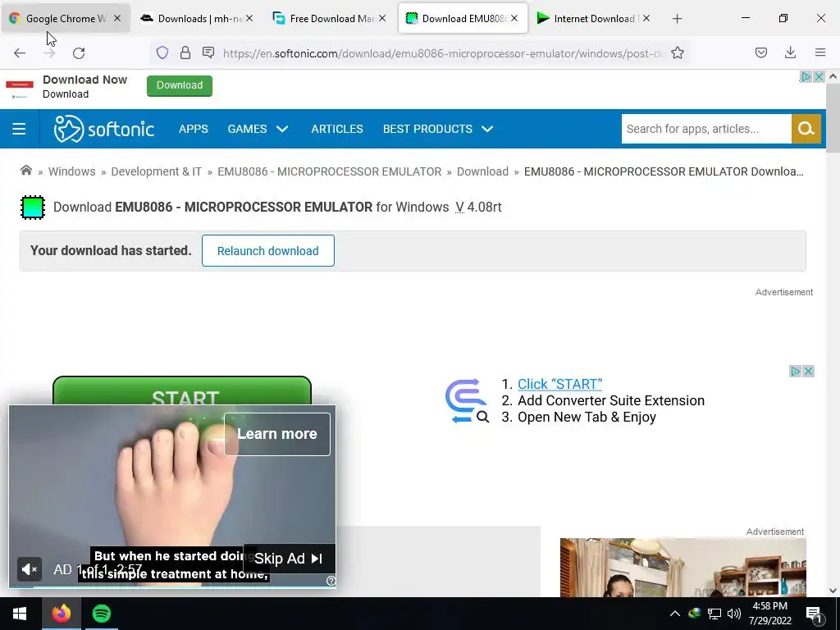The height and width of the screenshot is (630, 840).
Task: Open the Windows notification center
Action: tap(813, 615)
